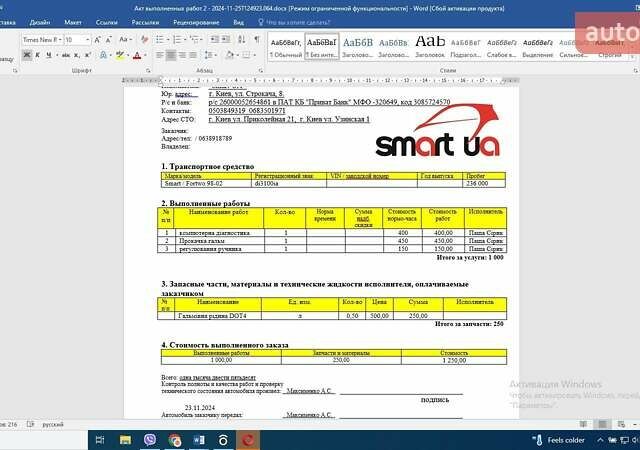Open the Ссылки ribbon tab
The height and width of the screenshot is (450, 640).
click(x=107, y=22)
